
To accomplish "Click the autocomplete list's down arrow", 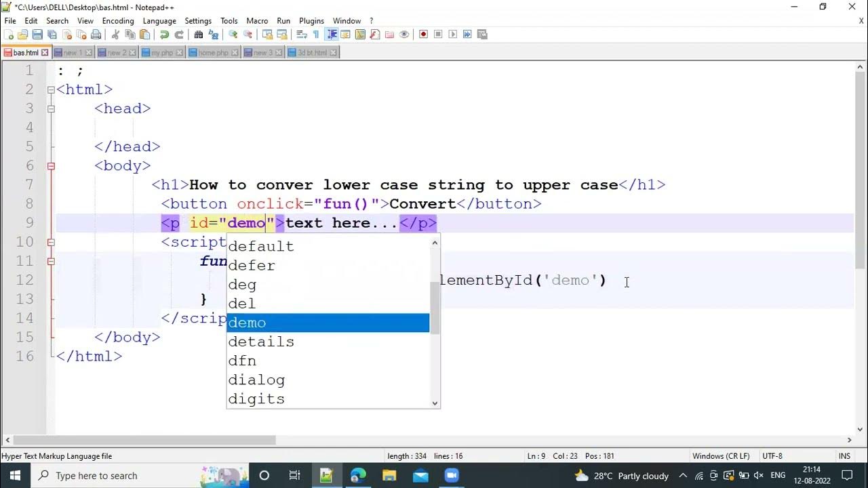I will (x=435, y=403).
